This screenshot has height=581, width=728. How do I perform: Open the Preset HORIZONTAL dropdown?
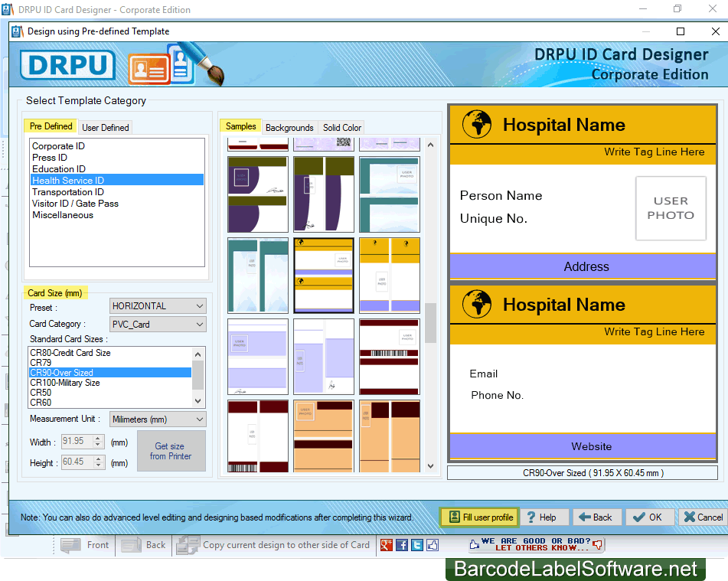pos(158,306)
